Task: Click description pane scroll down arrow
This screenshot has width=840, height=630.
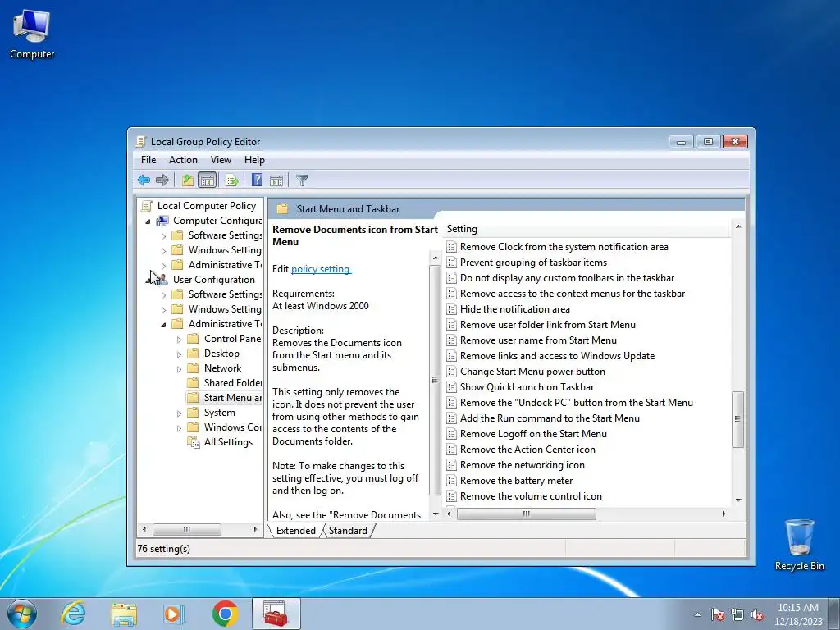Action: coord(435,514)
